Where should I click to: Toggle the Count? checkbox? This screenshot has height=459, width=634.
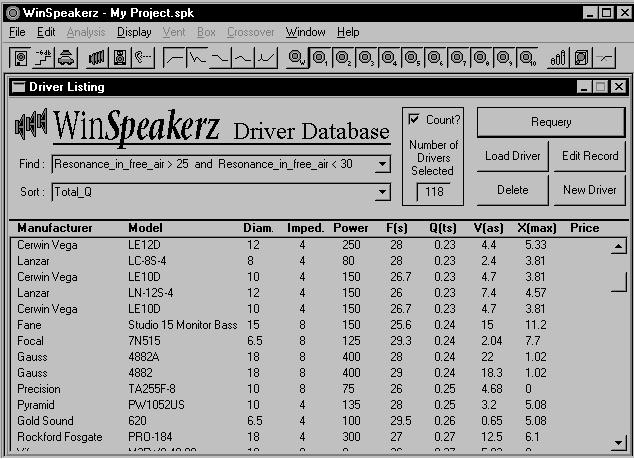click(x=414, y=119)
